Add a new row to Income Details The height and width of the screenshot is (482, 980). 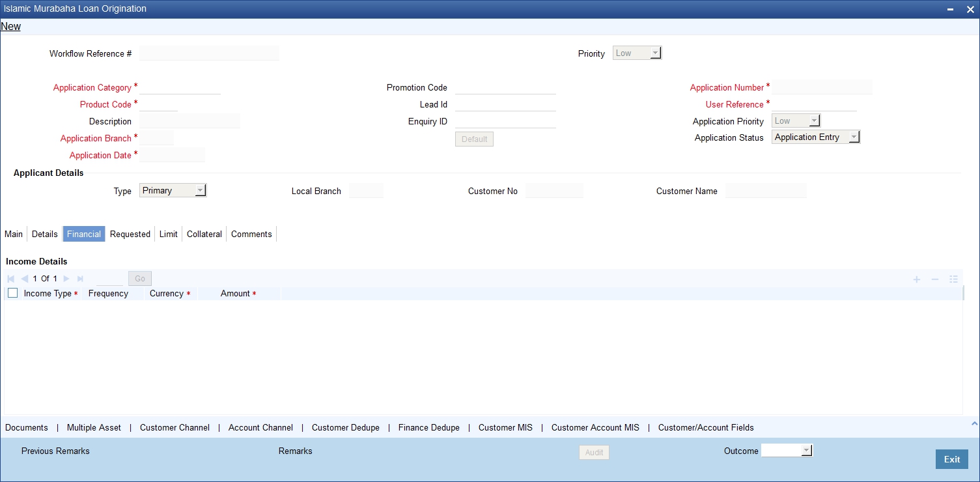pyautogui.click(x=917, y=279)
